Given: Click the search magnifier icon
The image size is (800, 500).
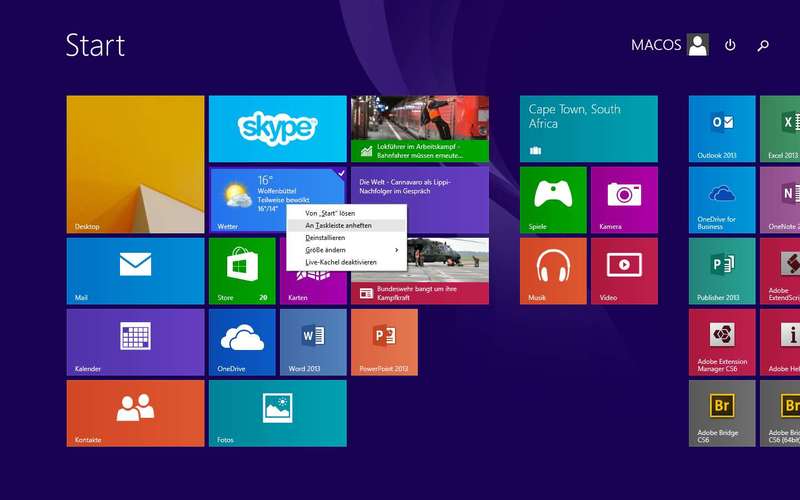Looking at the screenshot, I should 763,45.
